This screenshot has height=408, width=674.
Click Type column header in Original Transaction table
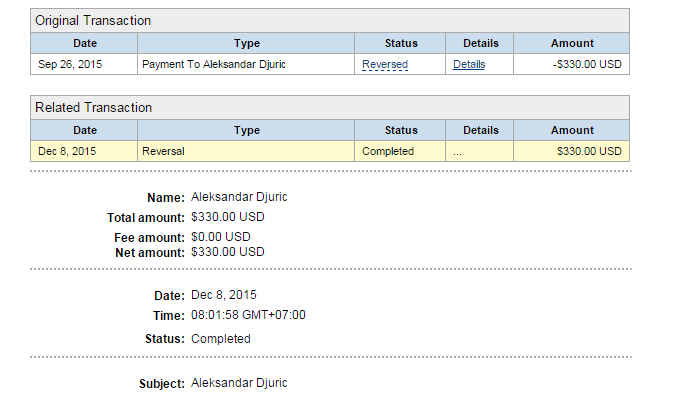246,43
